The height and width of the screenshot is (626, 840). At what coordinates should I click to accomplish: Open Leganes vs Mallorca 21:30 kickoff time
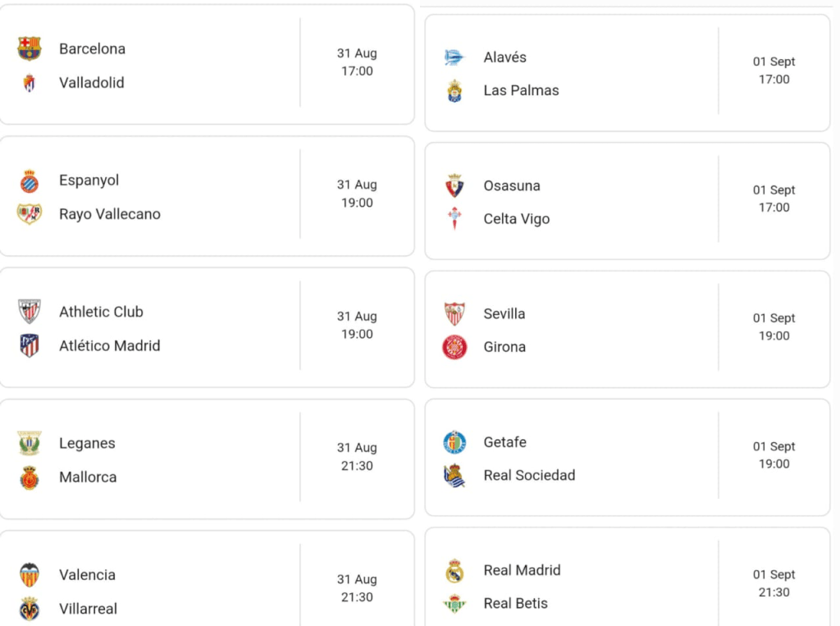point(357,465)
